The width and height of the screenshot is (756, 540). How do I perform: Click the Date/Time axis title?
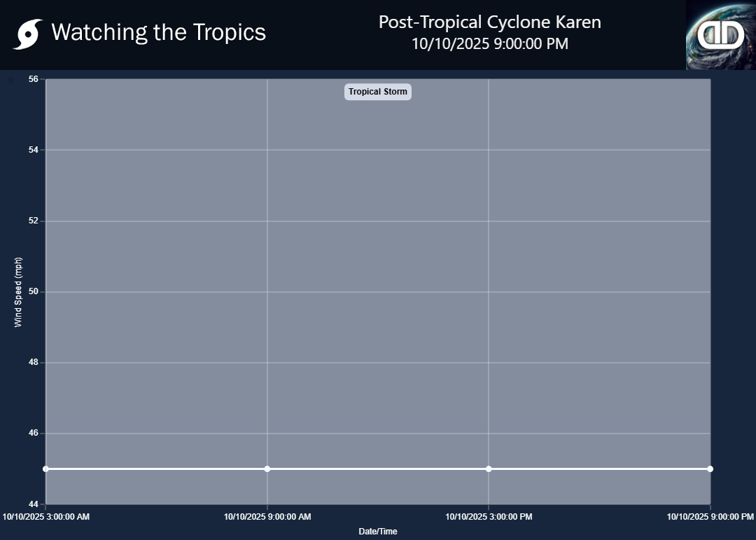(378, 532)
